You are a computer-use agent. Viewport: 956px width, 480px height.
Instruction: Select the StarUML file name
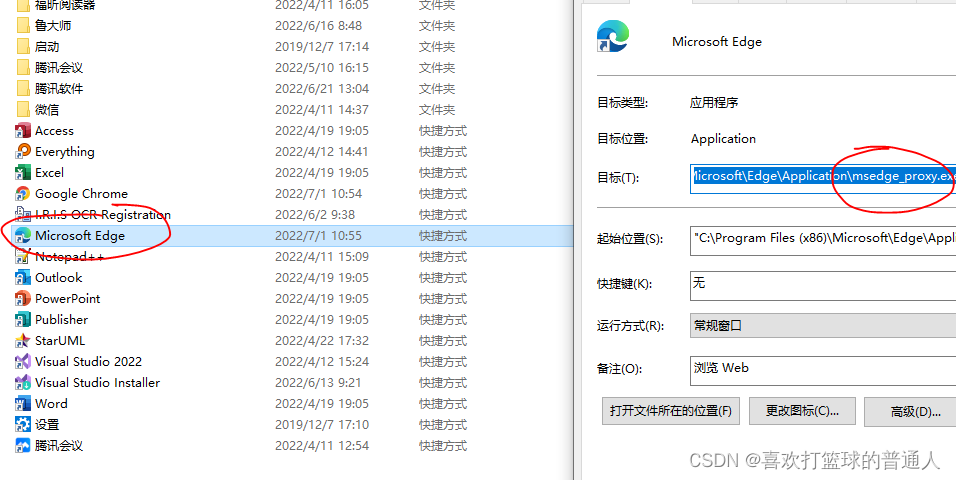(x=60, y=340)
